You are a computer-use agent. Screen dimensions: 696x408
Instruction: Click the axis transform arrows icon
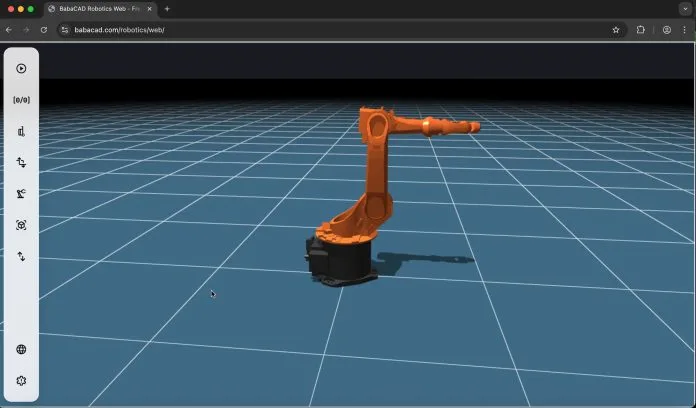(21, 162)
